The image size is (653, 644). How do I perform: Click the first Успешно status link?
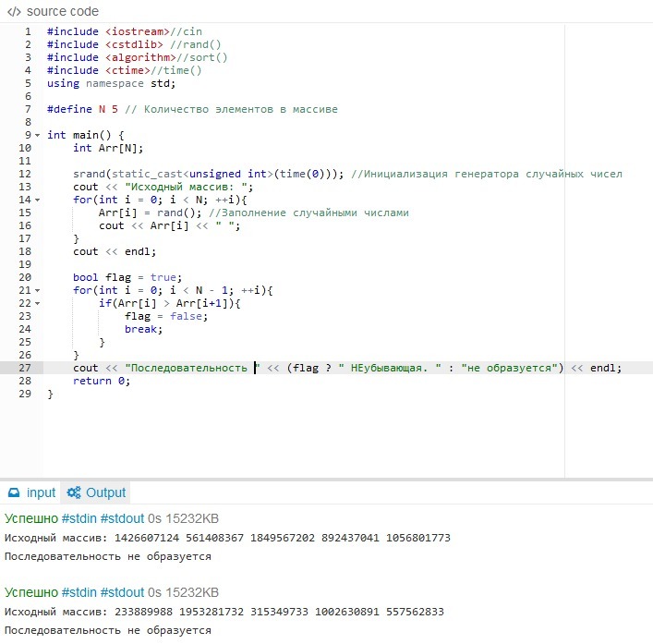31,518
